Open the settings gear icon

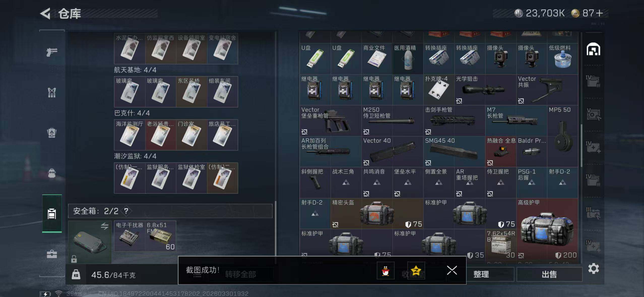(593, 269)
